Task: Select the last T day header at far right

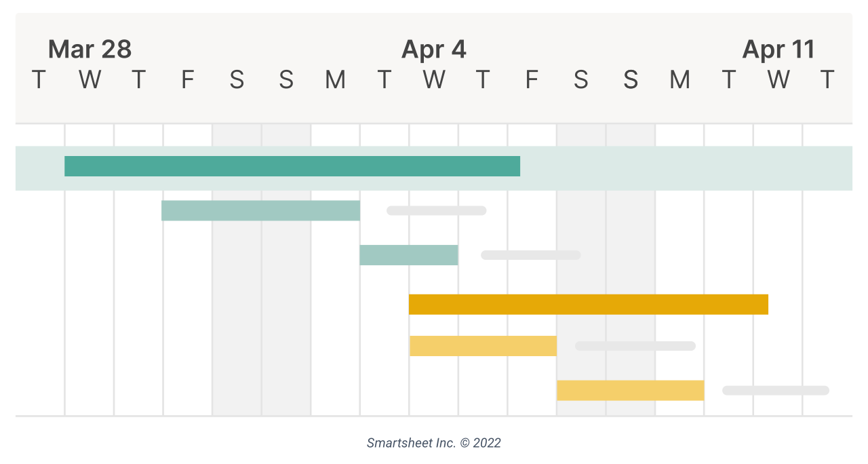Action: [827, 80]
